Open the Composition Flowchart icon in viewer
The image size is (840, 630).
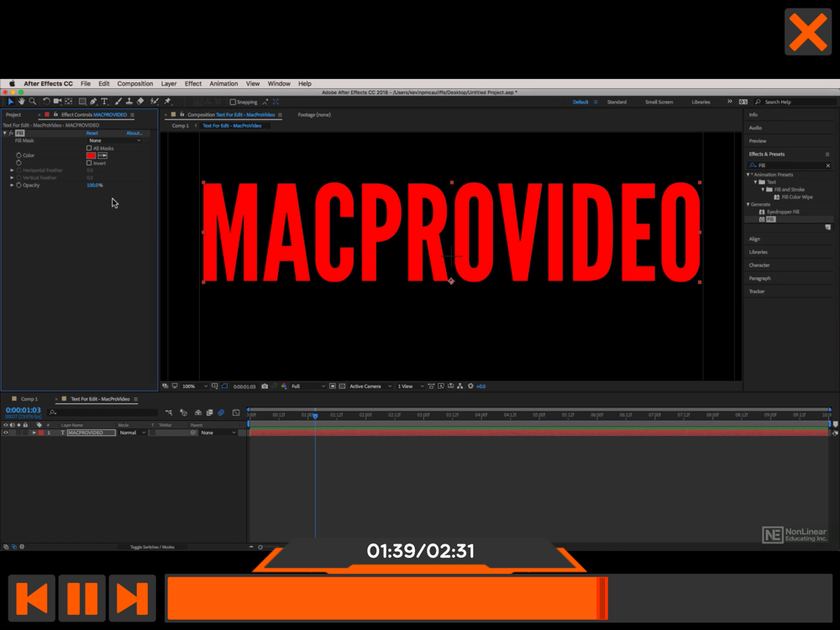coord(460,386)
